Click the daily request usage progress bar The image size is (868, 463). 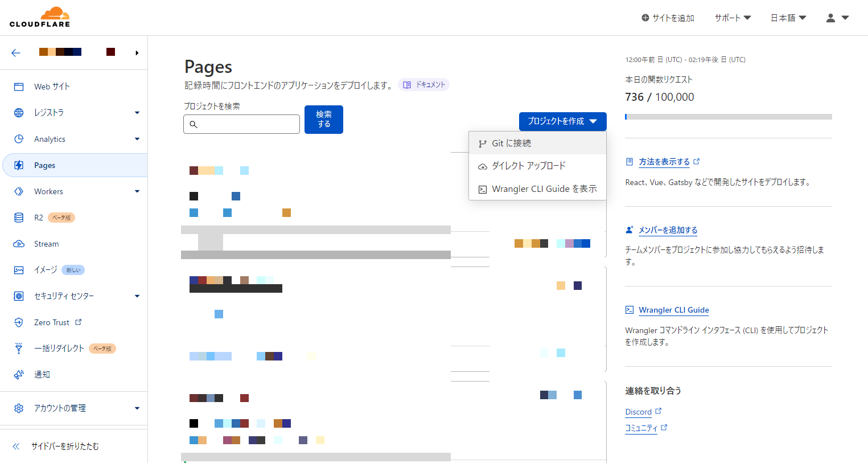(729, 116)
